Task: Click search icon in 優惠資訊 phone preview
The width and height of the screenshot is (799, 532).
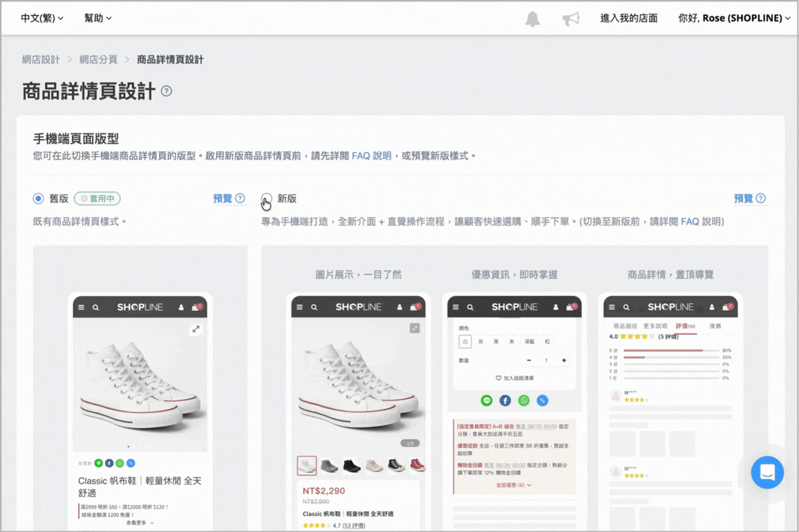Action: (470, 307)
